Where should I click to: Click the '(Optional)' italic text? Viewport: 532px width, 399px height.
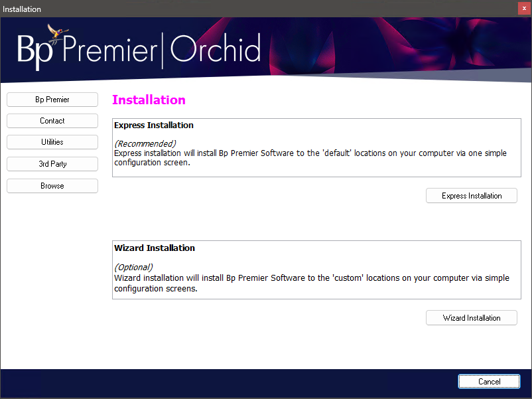pos(133,268)
